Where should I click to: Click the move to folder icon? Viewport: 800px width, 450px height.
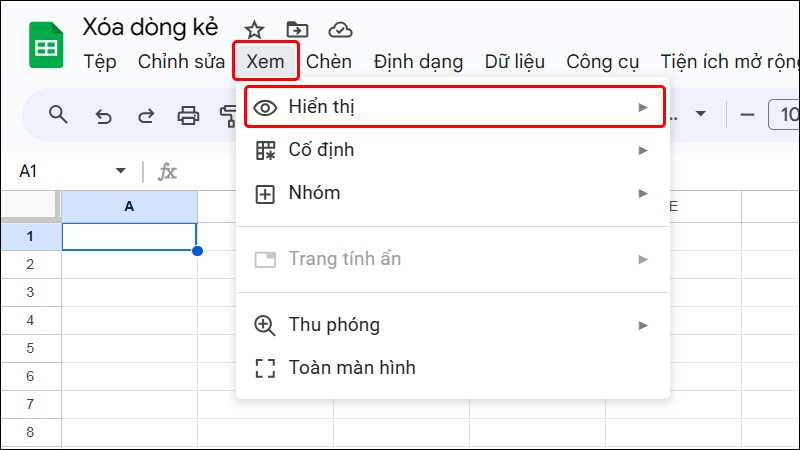point(297,30)
